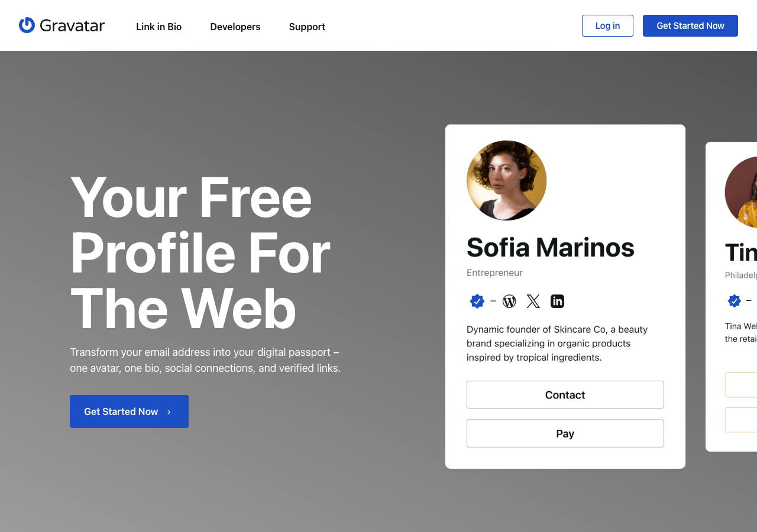Open the Link in Bio page
The height and width of the screenshot is (532, 757).
point(158,27)
